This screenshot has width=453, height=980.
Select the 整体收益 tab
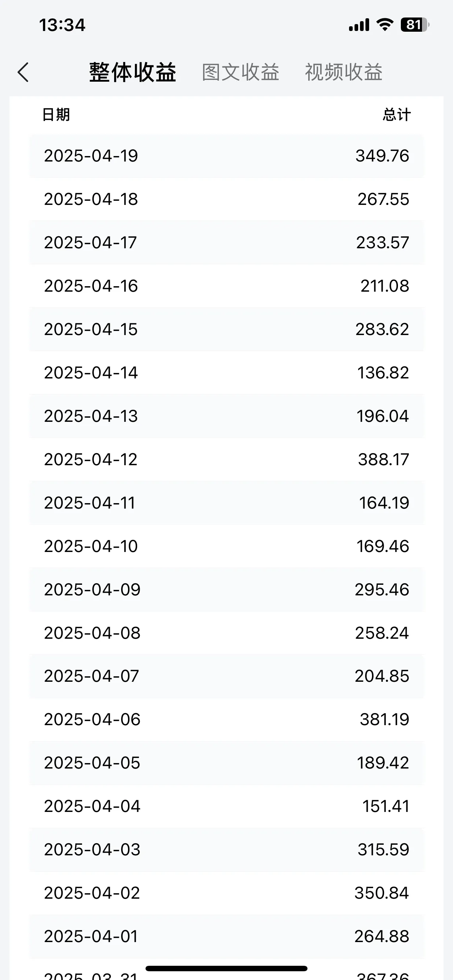click(x=132, y=72)
